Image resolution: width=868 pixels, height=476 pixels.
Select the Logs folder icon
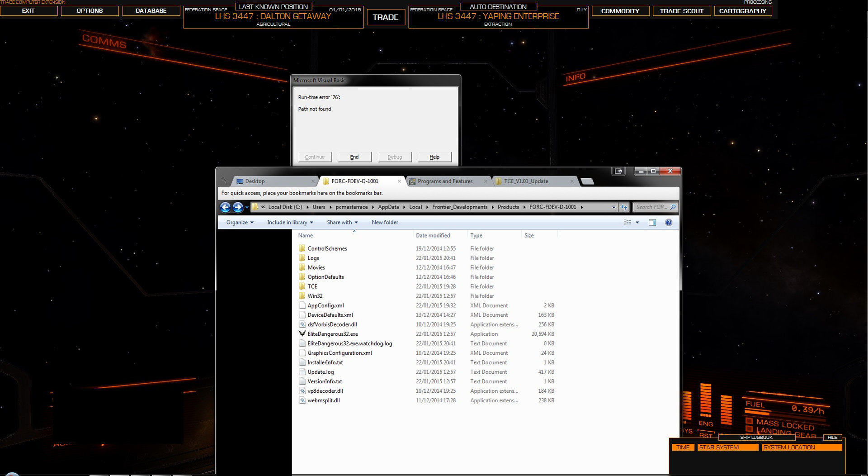point(302,258)
